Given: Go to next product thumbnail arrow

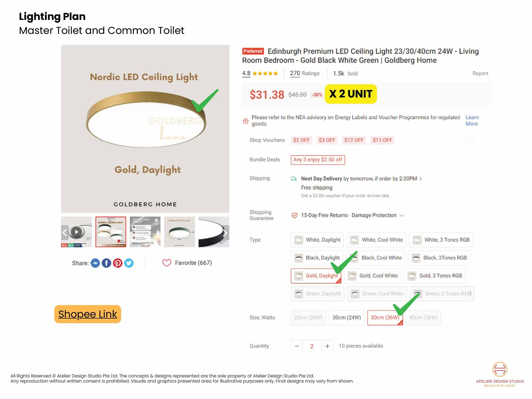Looking at the screenshot, I should click(225, 233).
